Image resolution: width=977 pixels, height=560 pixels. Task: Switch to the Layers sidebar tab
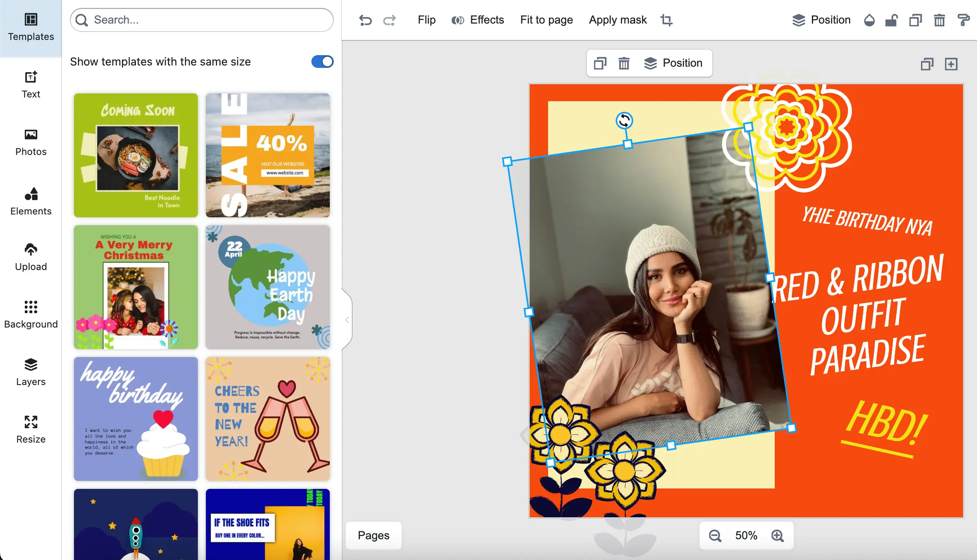pyautogui.click(x=31, y=371)
